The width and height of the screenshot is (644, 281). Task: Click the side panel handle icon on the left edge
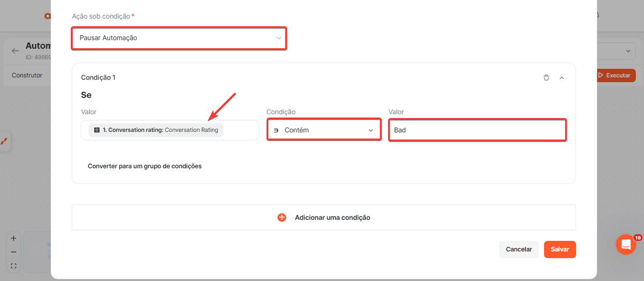pyautogui.click(x=4, y=142)
